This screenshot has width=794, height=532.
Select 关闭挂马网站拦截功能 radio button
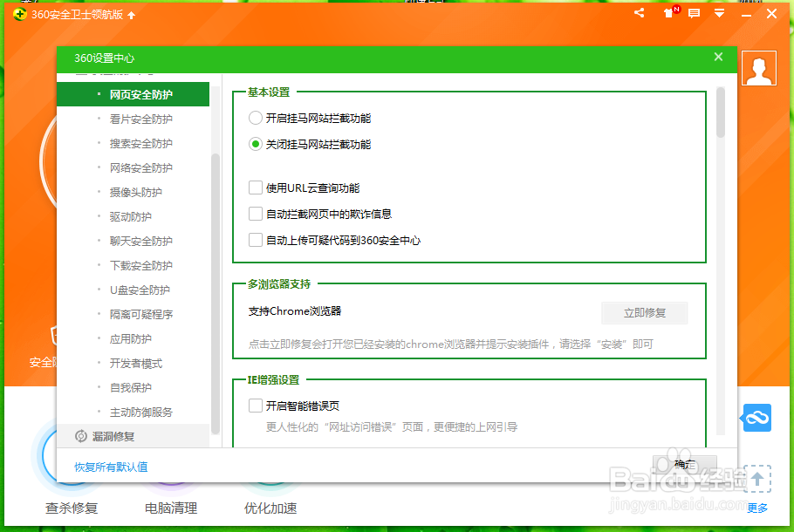click(255, 145)
